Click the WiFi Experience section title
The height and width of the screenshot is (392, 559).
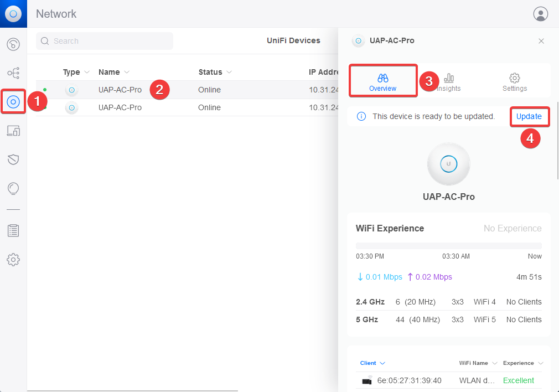click(390, 228)
